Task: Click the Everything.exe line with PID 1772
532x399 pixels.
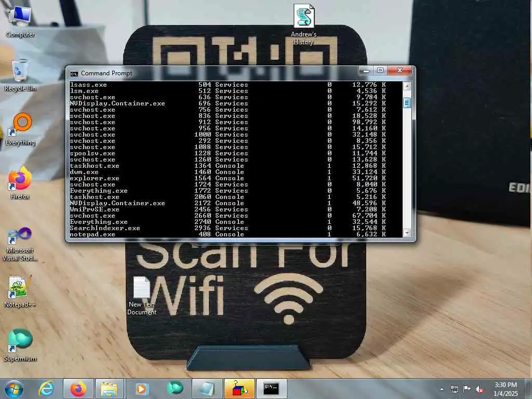Action: point(228,191)
